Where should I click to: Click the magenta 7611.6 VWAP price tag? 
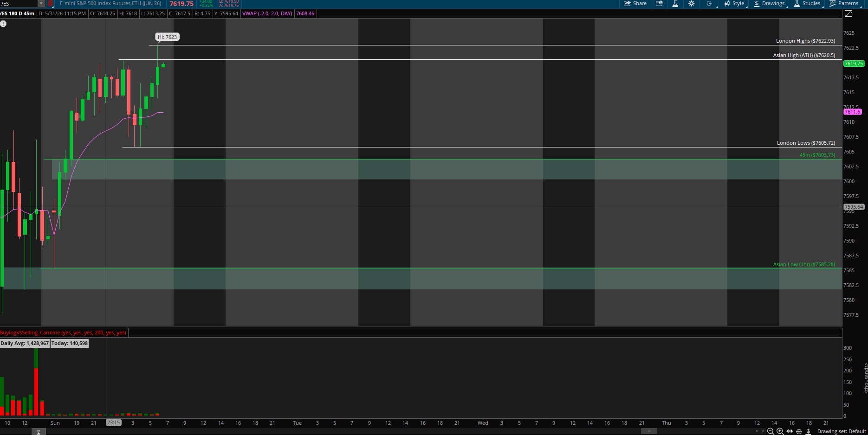pyautogui.click(x=853, y=112)
